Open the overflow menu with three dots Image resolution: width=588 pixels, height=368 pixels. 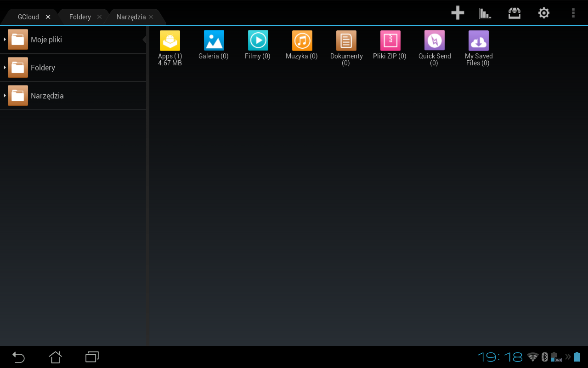pyautogui.click(x=573, y=13)
